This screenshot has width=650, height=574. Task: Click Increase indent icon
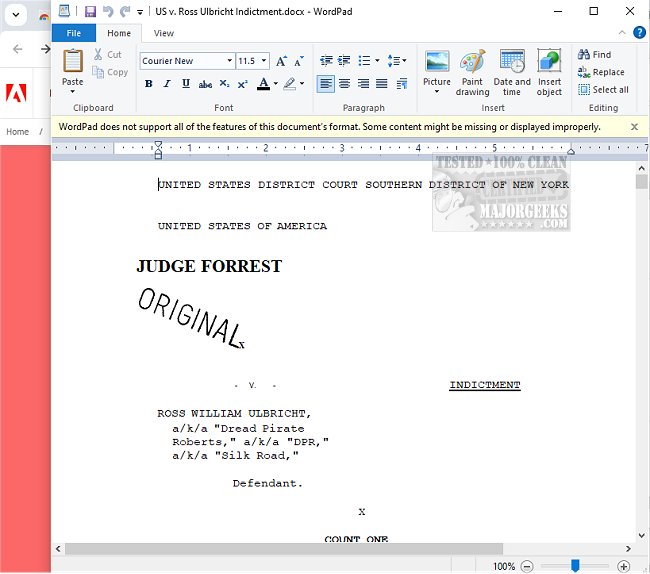344,61
